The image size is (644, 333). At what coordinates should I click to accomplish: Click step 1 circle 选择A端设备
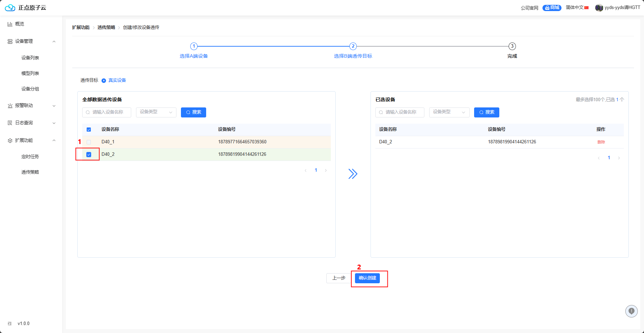click(x=194, y=46)
